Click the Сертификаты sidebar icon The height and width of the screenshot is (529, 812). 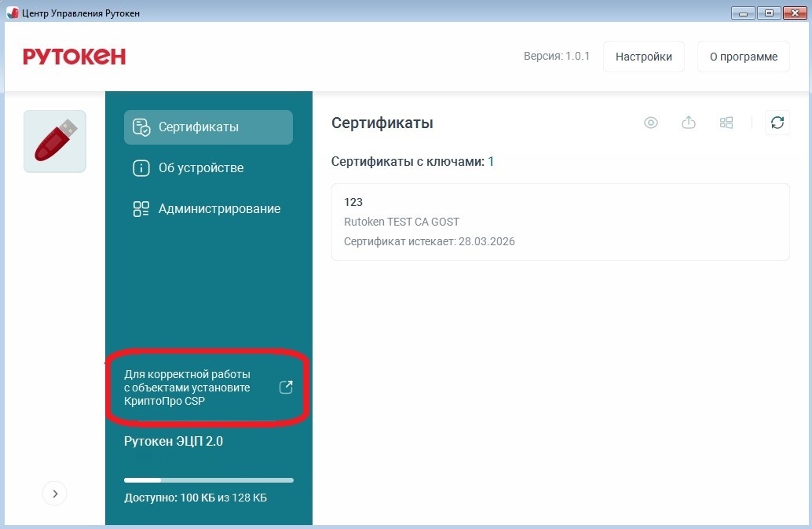click(141, 127)
